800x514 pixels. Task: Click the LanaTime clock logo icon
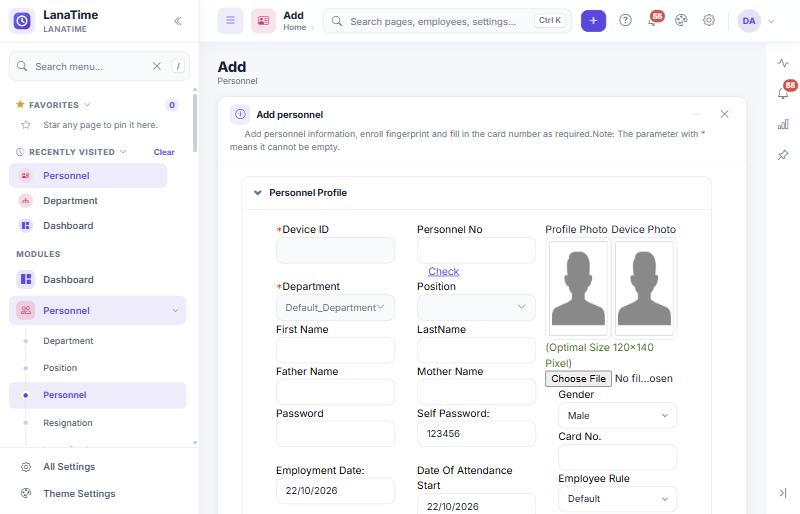[x=22, y=21]
